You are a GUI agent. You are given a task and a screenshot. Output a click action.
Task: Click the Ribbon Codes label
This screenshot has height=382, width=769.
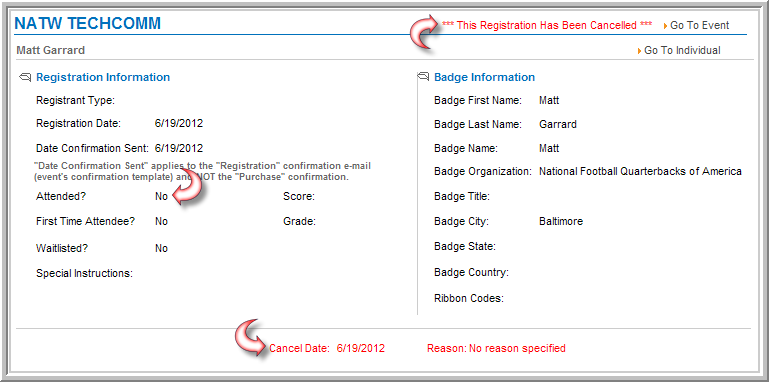tap(469, 298)
